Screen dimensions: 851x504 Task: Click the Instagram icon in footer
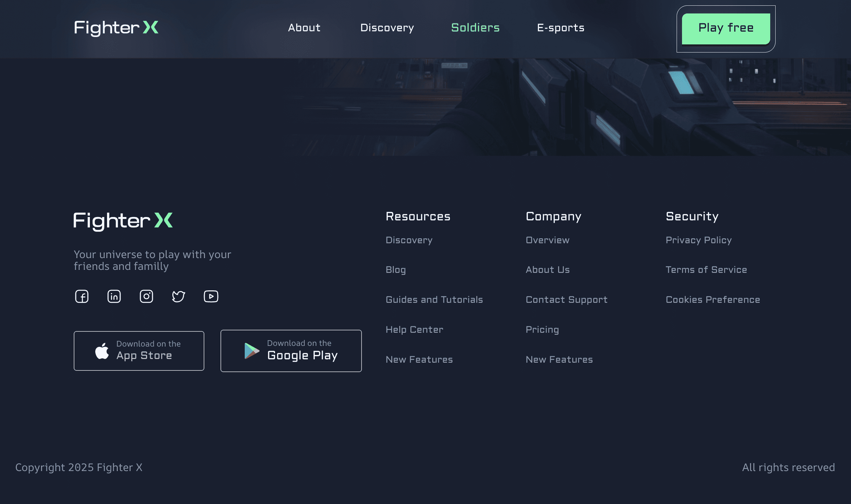146,296
